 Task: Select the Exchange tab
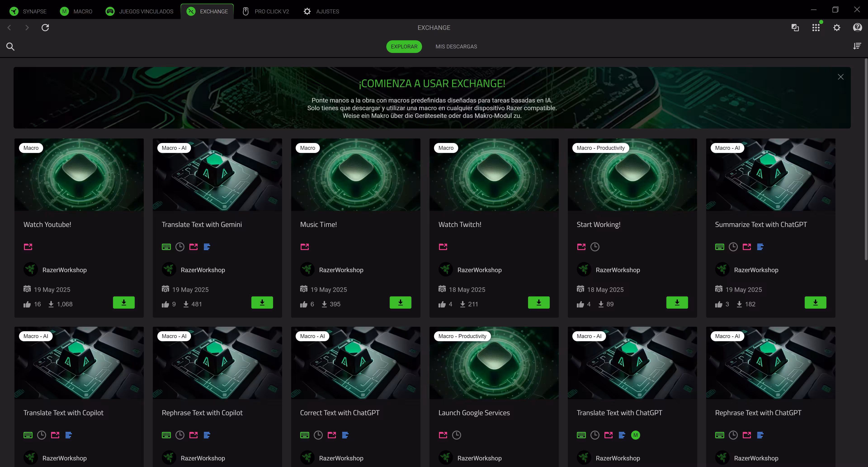point(207,11)
